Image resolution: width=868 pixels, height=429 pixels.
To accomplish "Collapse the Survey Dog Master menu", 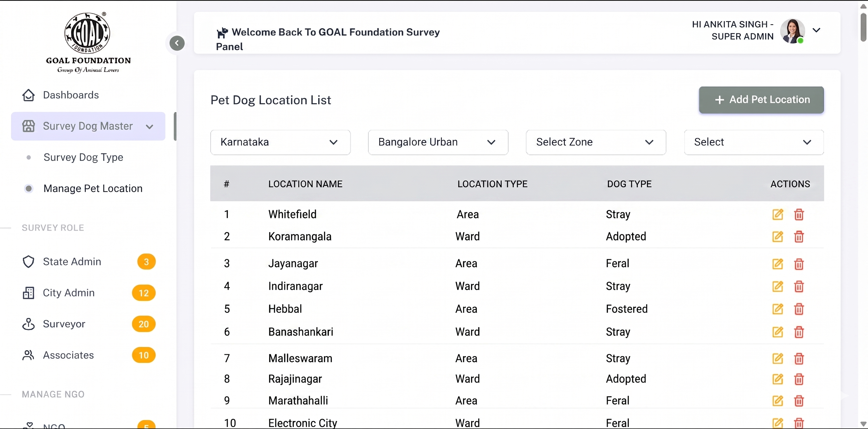I will tap(88, 126).
